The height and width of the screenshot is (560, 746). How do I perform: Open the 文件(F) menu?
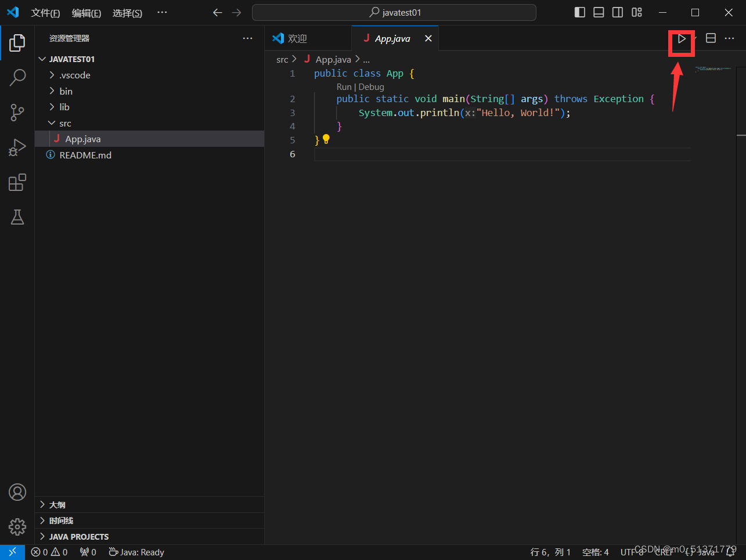45,13
